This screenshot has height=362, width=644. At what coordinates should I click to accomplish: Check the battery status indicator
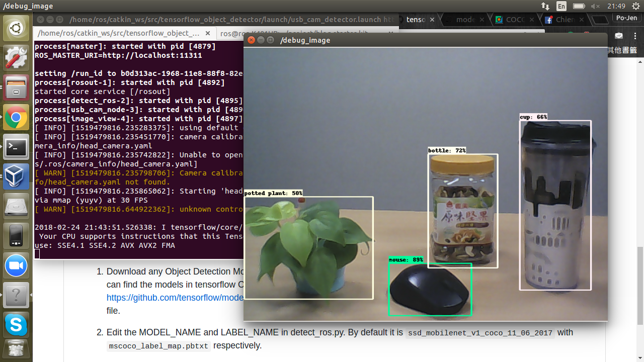[x=579, y=6]
